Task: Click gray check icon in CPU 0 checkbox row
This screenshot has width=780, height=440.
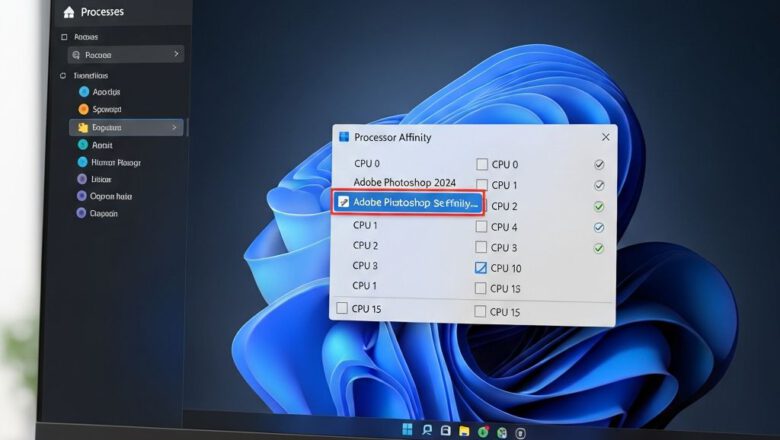Action: 599,165
